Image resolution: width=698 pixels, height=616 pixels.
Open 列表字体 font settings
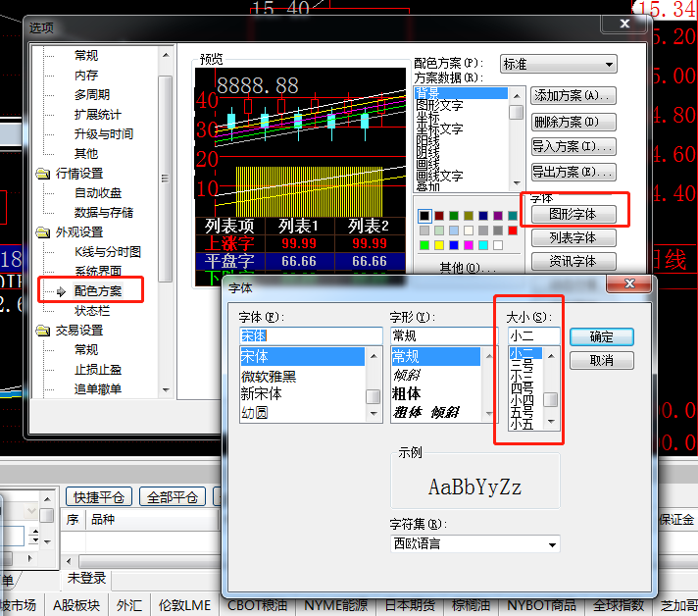[x=573, y=237]
